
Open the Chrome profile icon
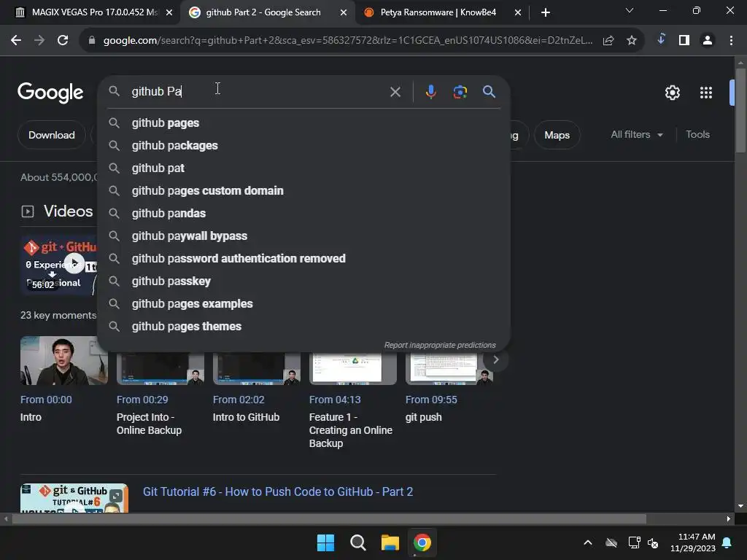708,41
